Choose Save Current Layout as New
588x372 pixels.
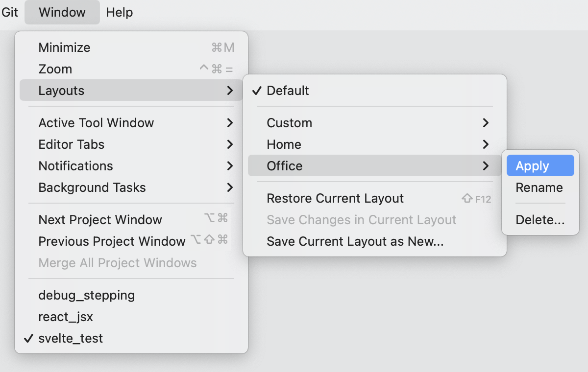[x=355, y=241]
